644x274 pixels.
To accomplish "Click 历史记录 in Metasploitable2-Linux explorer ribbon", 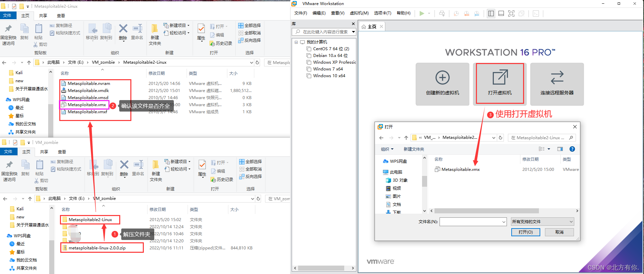I will point(221,43).
